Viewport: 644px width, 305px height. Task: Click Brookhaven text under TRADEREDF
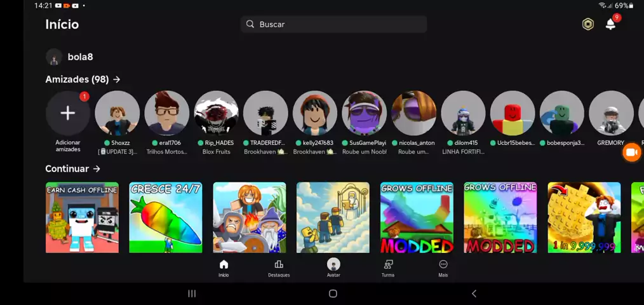pos(265,152)
